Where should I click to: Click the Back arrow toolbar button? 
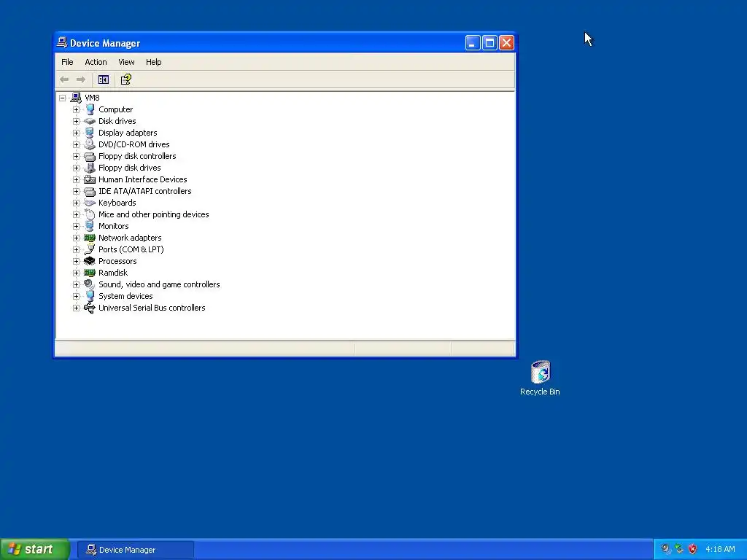tap(64, 79)
